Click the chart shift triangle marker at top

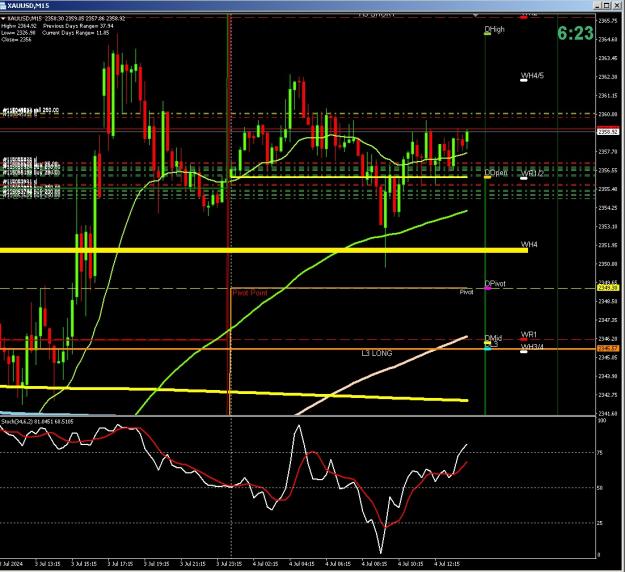[475, 15]
